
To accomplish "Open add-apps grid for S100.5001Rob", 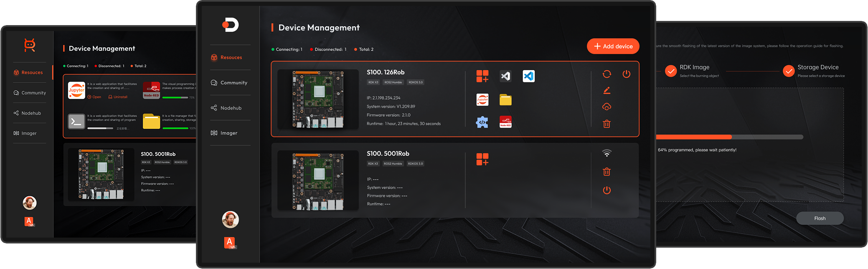I will click(x=482, y=159).
